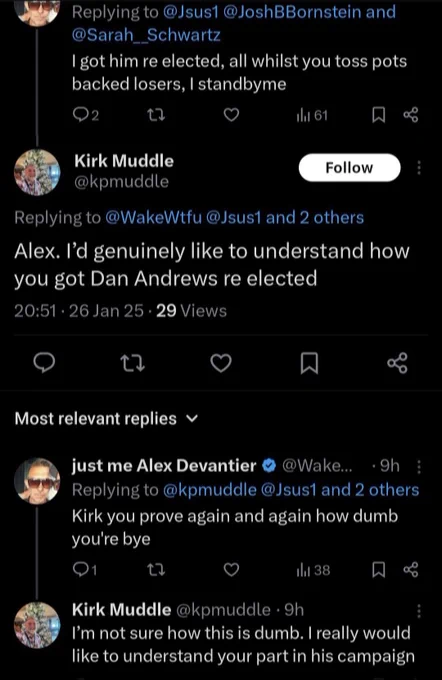
Task: Open the @JoshBBornstein mention link
Action: tap(292, 12)
